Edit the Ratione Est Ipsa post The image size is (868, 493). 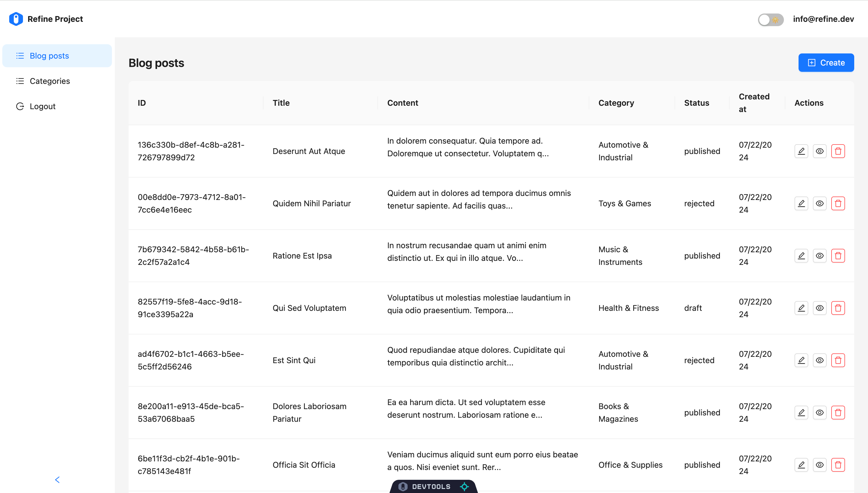point(801,256)
